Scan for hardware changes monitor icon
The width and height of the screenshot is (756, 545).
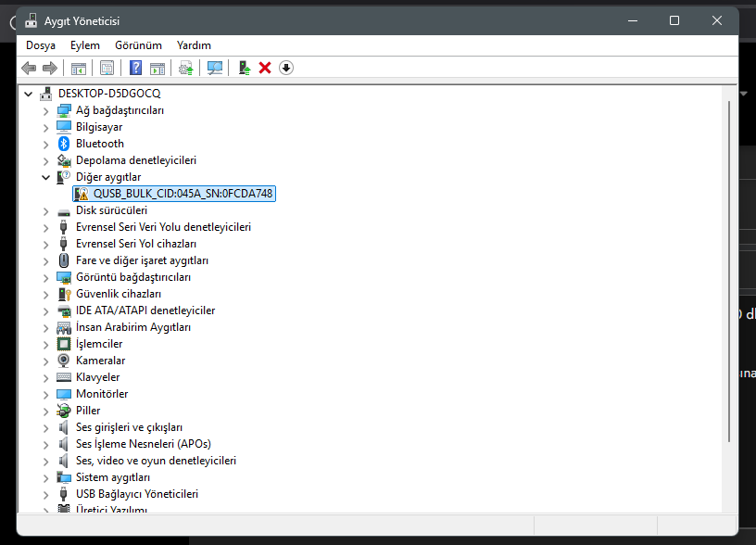(215, 68)
